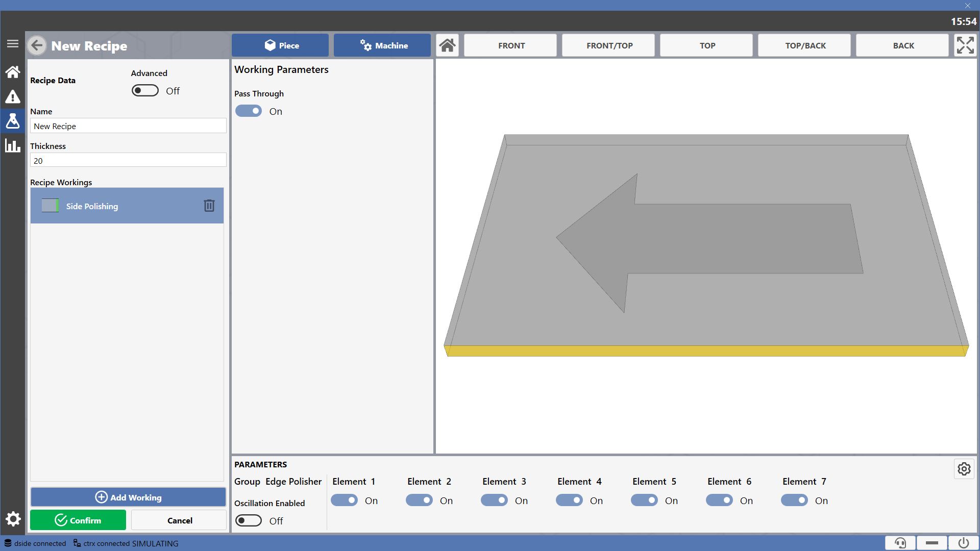Screen dimensions: 980x551
Task: Turn off Pass Through toggle
Action: tap(249, 111)
